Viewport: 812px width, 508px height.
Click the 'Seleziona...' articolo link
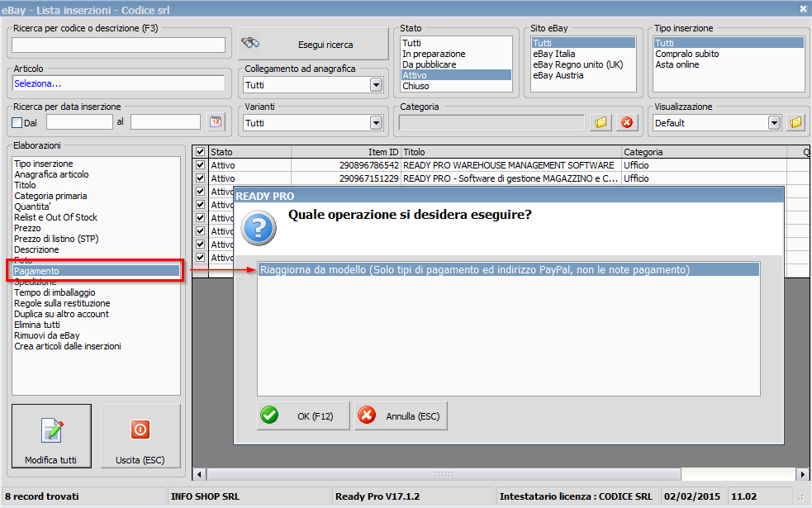[37, 83]
